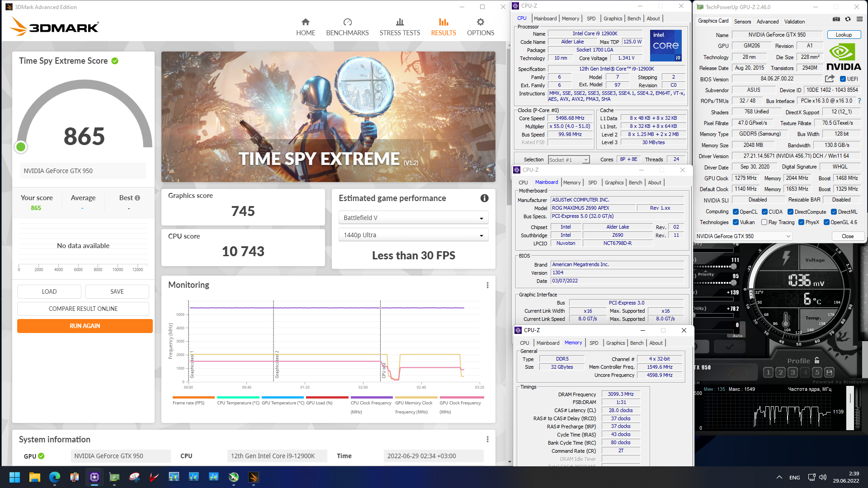Screen dimensions: 868x488
Task: Toggle CUDA checkbox in GPU-Z
Action: coord(764,211)
